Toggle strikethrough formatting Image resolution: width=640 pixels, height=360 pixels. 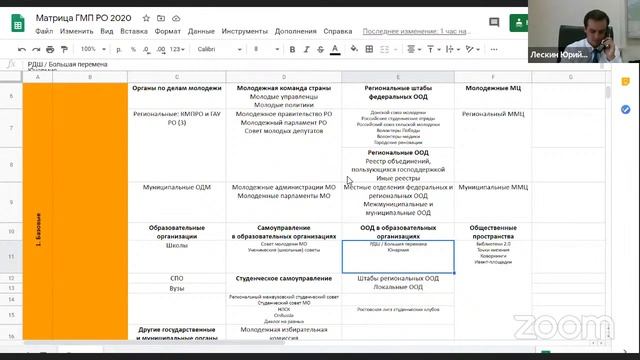click(x=320, y=49)
